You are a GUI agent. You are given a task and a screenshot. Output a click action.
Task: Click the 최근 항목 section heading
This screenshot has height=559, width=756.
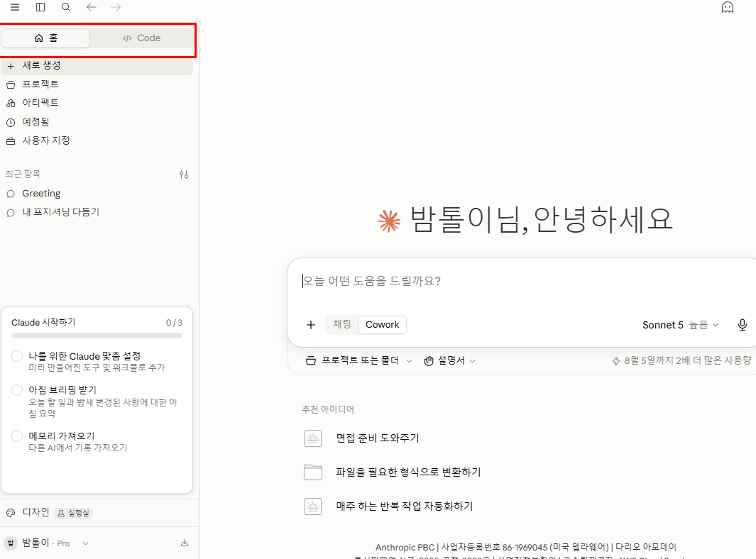click(23, 174)
